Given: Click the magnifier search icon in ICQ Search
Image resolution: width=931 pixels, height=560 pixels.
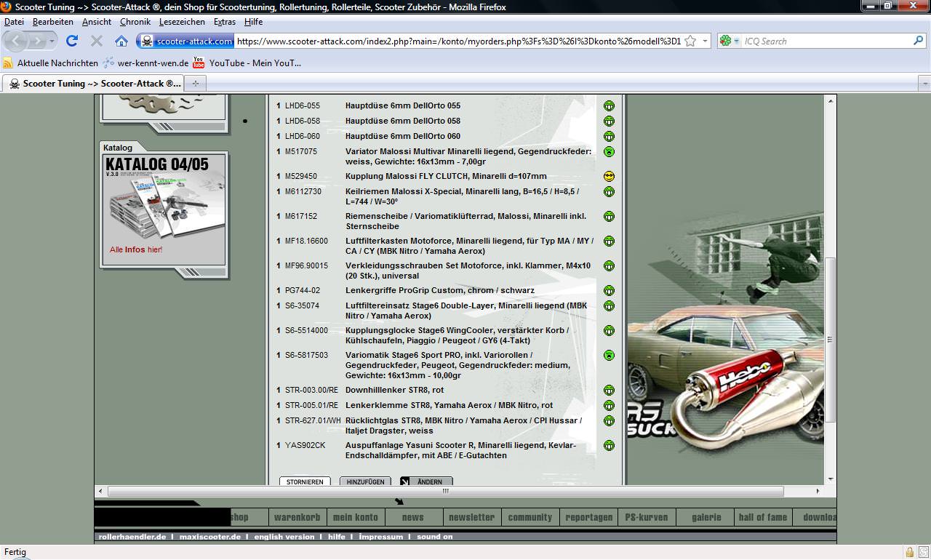Looking at the screenshot, I should (919, 41).
